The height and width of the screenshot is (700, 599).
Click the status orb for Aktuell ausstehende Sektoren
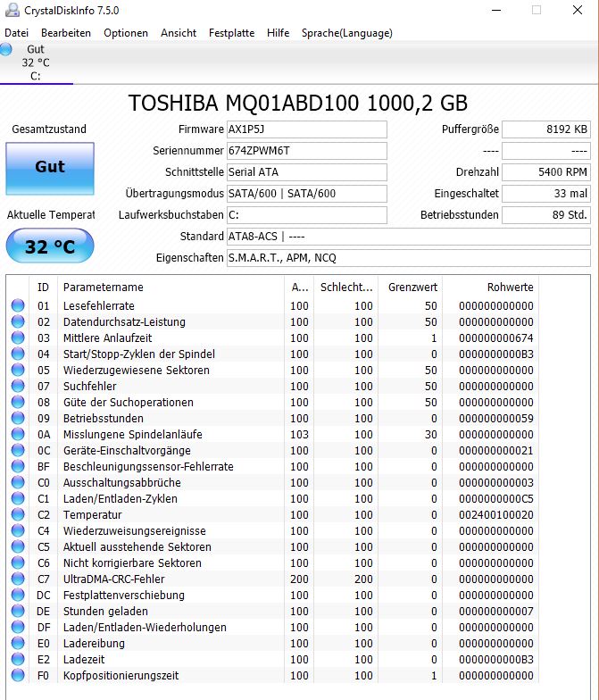tap(18, 546)
